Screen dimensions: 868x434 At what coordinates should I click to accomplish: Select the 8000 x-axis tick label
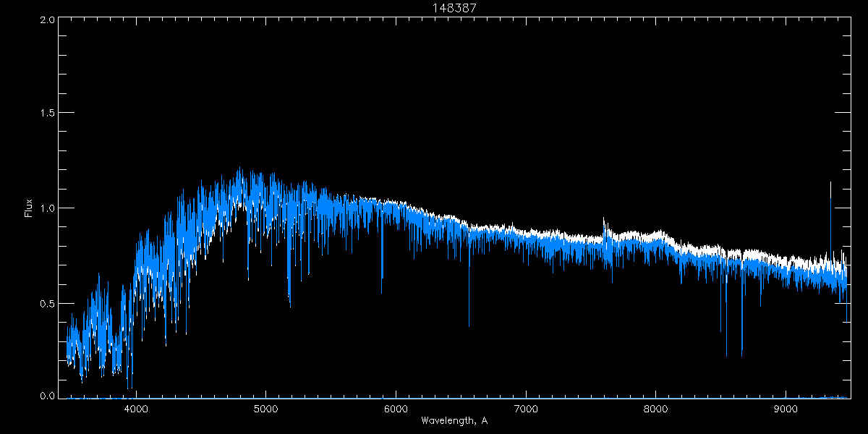click(x=656, y=409)
